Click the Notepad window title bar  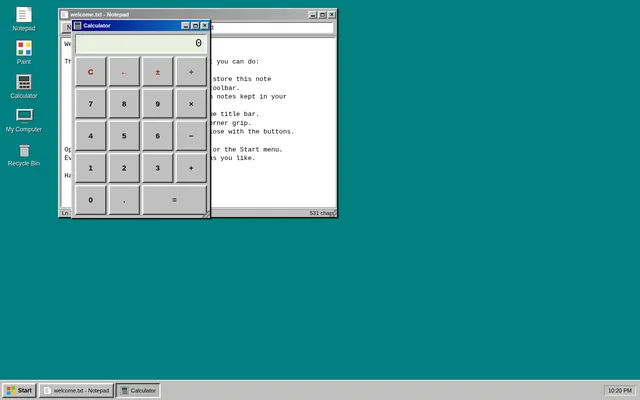198,15
